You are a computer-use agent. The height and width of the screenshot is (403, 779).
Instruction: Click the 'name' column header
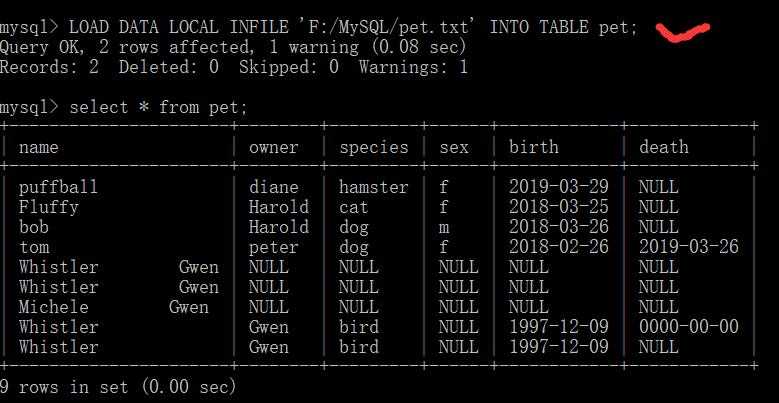click(39, 147)
